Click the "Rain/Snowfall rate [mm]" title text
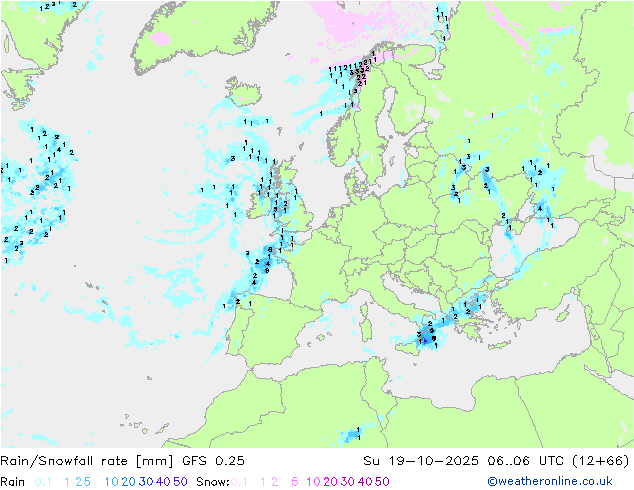This screenshot has height=490, width=634. coord(87,461)
